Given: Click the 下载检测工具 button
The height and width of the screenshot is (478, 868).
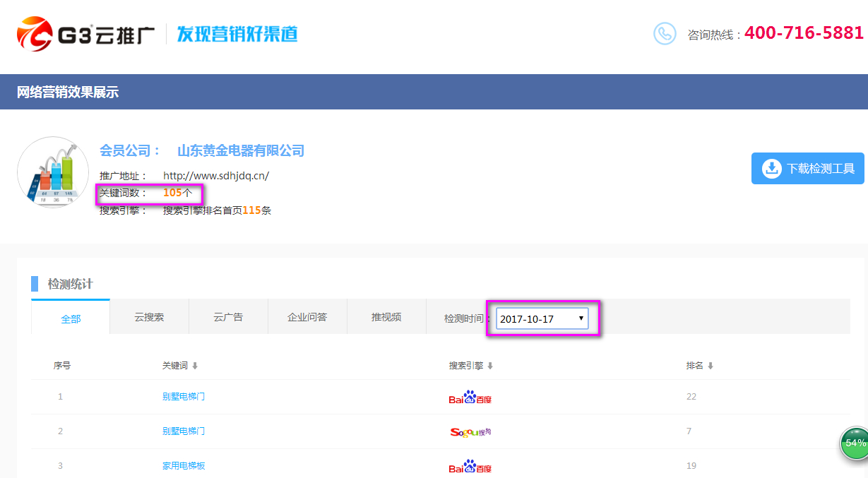Looking at the screenshot, I should pos(807,168).
